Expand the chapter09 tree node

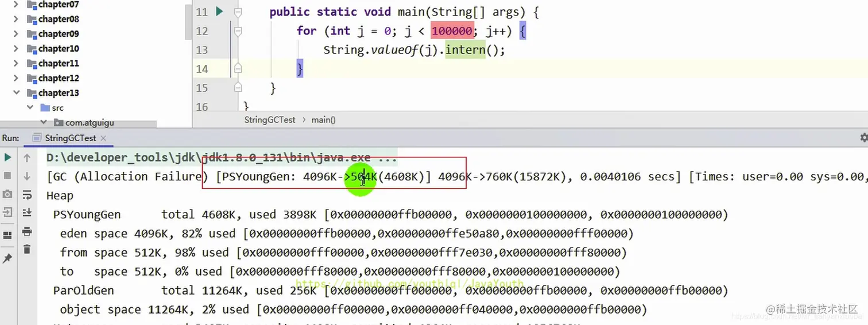(16, 34)
